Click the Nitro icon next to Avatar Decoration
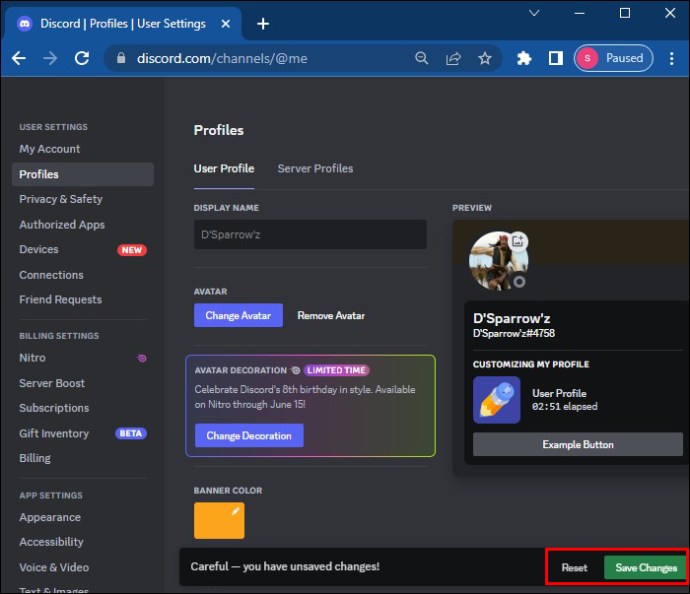 pyautogui.click(x=296, y=370)
